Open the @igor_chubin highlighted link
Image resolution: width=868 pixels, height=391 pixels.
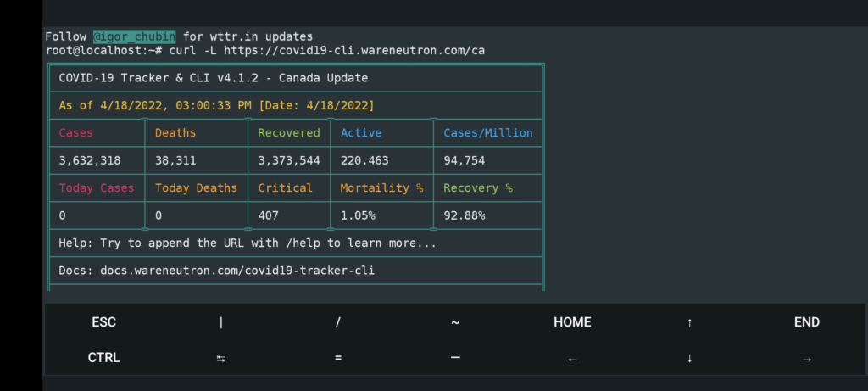click(135, 36)
